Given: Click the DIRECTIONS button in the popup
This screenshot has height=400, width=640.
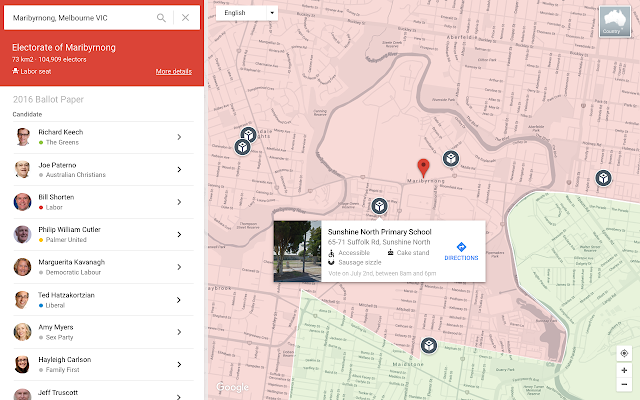Looking at the screenshot, I should click(461, 251).
